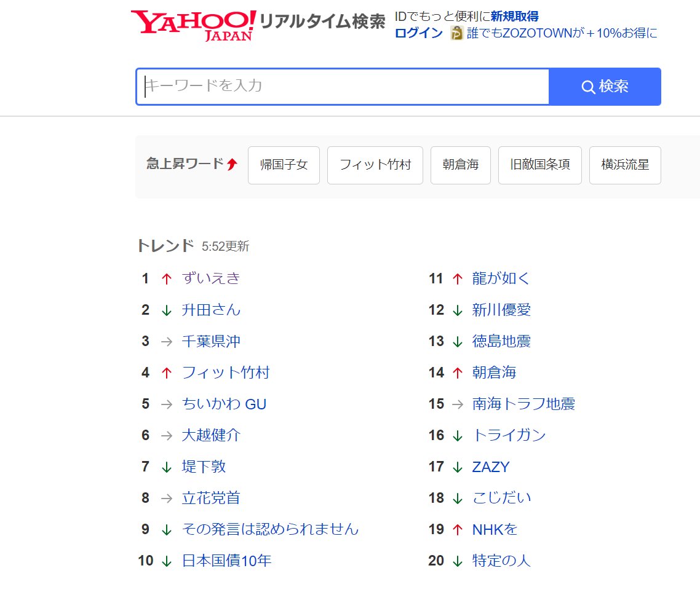Open the 新規取得 registration link
Image resolution: width=700 pixels, height=603 pixels.
(x=514, y=17)
